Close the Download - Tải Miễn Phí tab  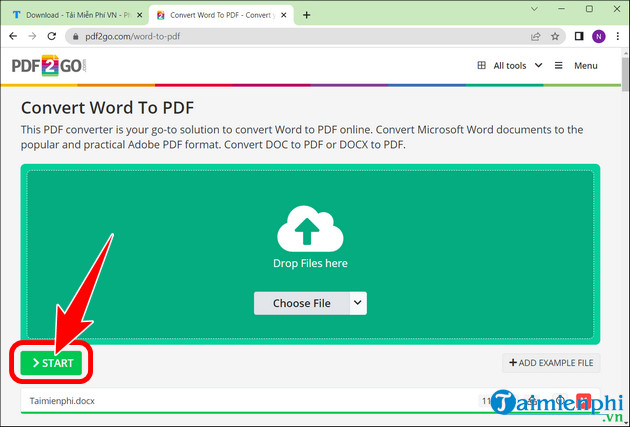pyautogui.click(x=139, y=15)
